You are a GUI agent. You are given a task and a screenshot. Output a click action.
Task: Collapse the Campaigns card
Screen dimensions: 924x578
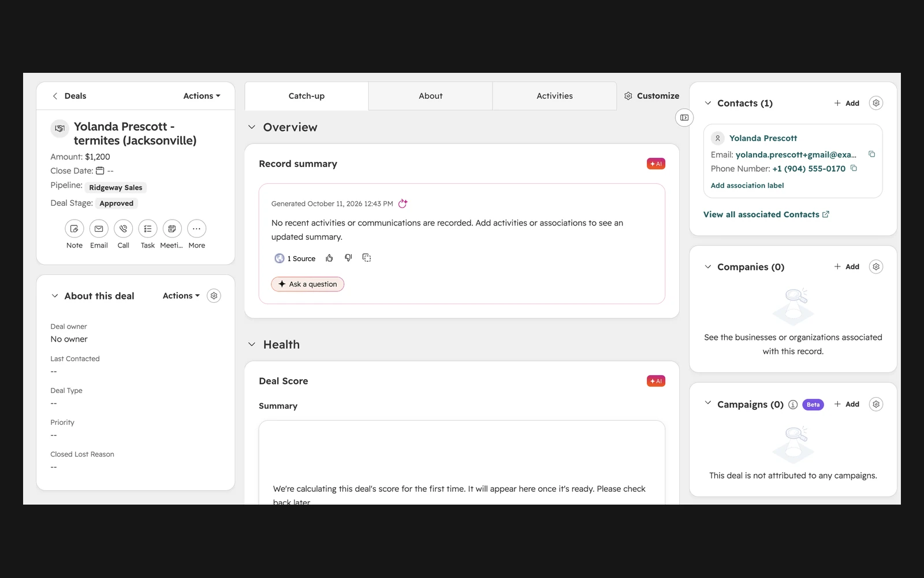[708, 403]
